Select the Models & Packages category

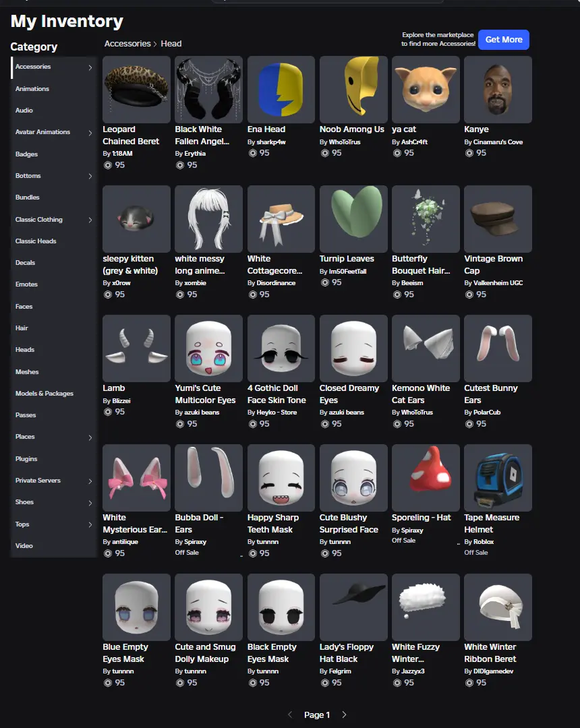click(44, 393)
